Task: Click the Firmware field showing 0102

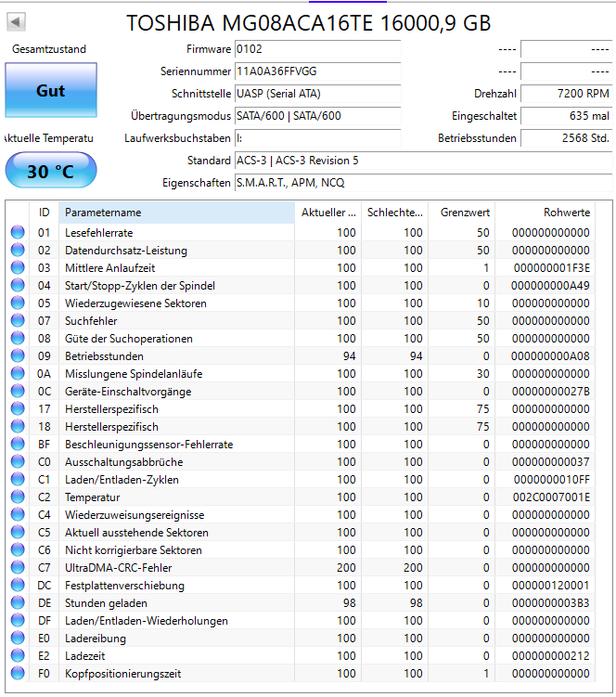Action: (x=318, y=49)
